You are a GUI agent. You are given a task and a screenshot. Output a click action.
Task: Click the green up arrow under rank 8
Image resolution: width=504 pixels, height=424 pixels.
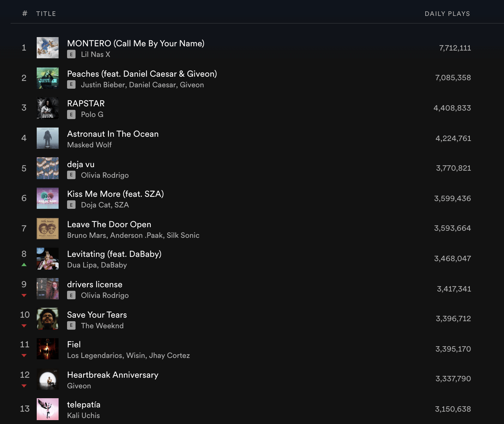pyautogui.click(x=24, y=265)
